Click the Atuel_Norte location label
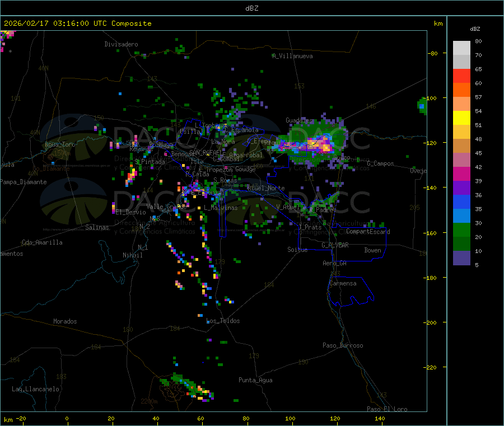 tap(265, 188)
